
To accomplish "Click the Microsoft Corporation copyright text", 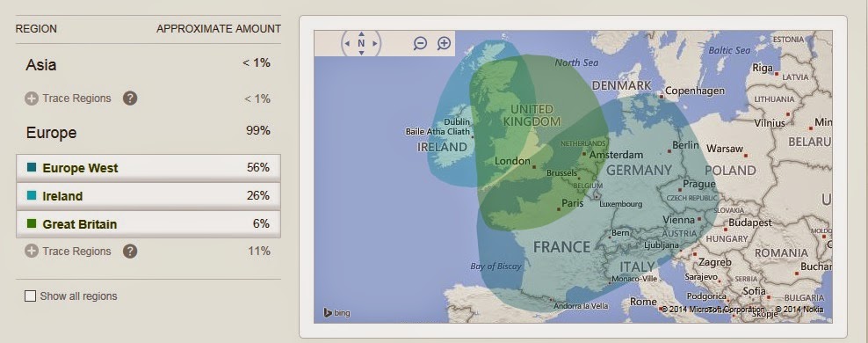I will click(713, 310).
